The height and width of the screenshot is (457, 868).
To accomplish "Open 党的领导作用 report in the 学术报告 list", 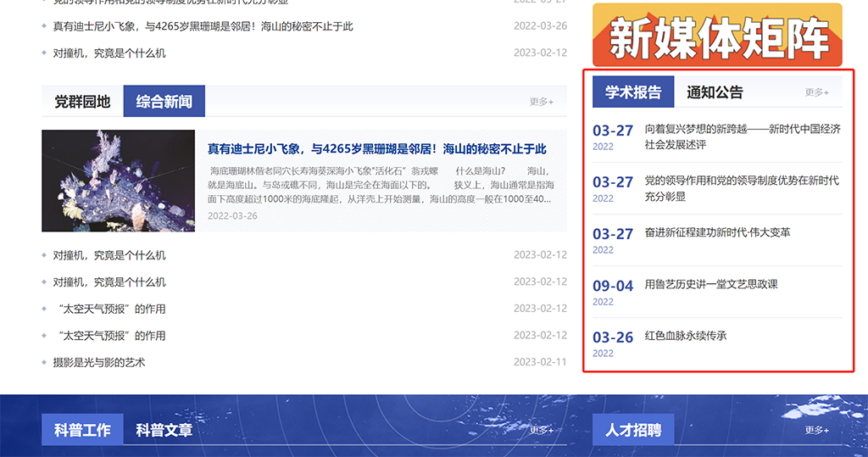I will 742,188.
